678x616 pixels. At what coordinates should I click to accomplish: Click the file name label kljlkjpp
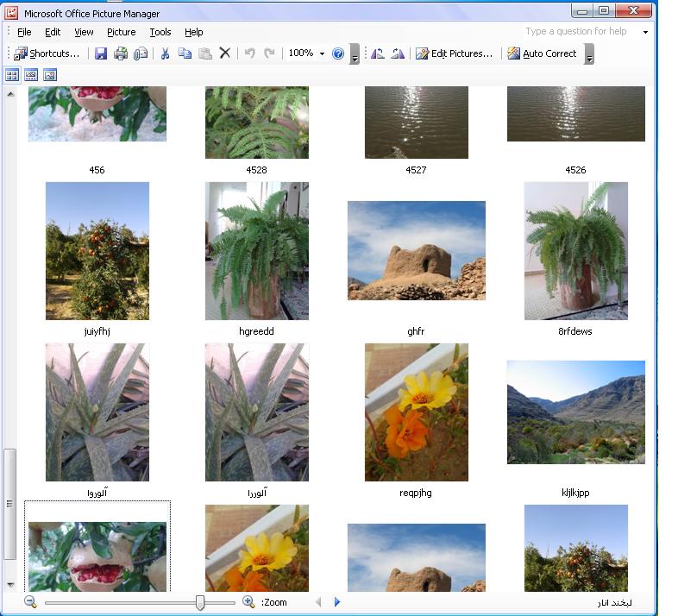[x=575, y=493]
